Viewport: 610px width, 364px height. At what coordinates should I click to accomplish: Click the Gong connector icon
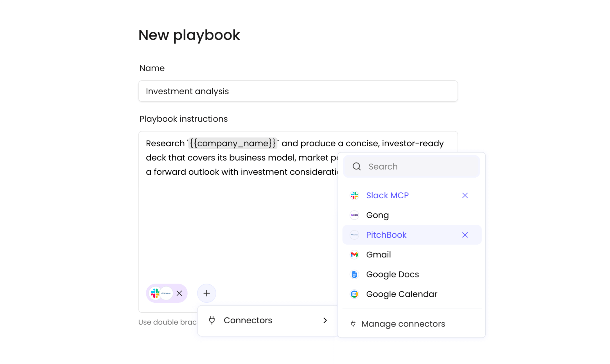tap(354, 215)
